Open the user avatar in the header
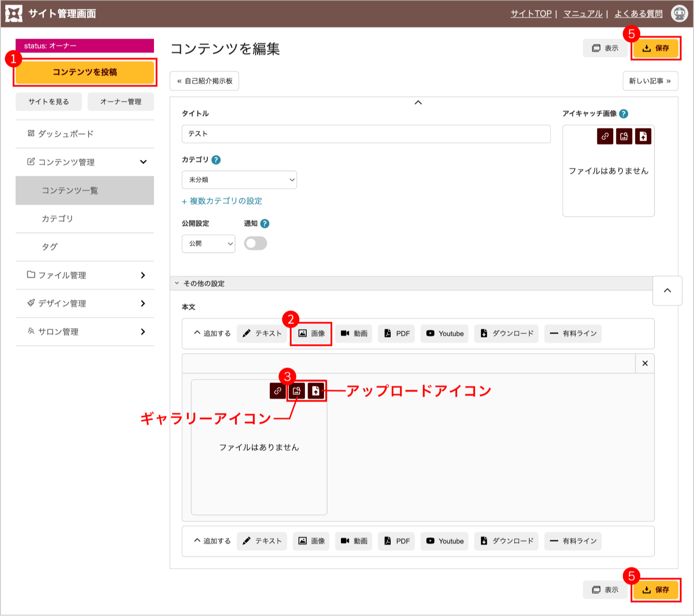 click(x=679, y=13)
